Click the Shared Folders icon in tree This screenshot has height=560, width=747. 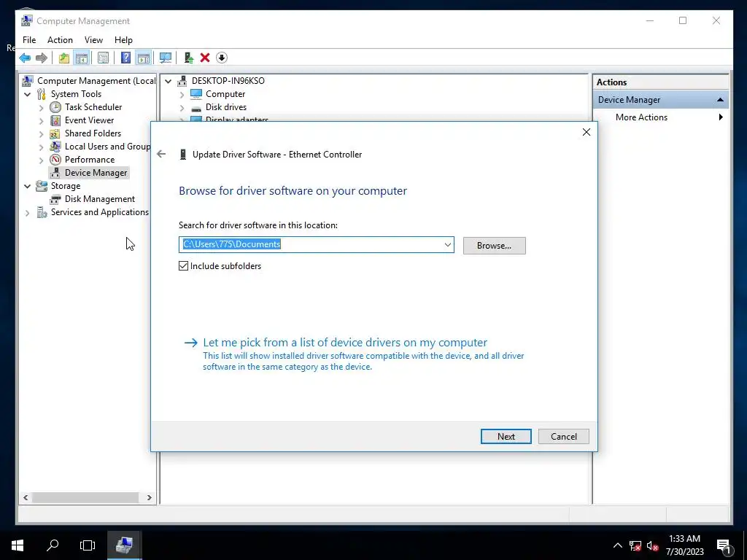coord(55,133)
